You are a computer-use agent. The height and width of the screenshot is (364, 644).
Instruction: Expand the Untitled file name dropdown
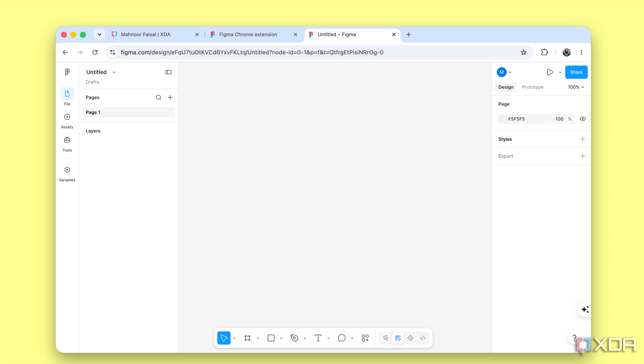(x=114, y=72)
